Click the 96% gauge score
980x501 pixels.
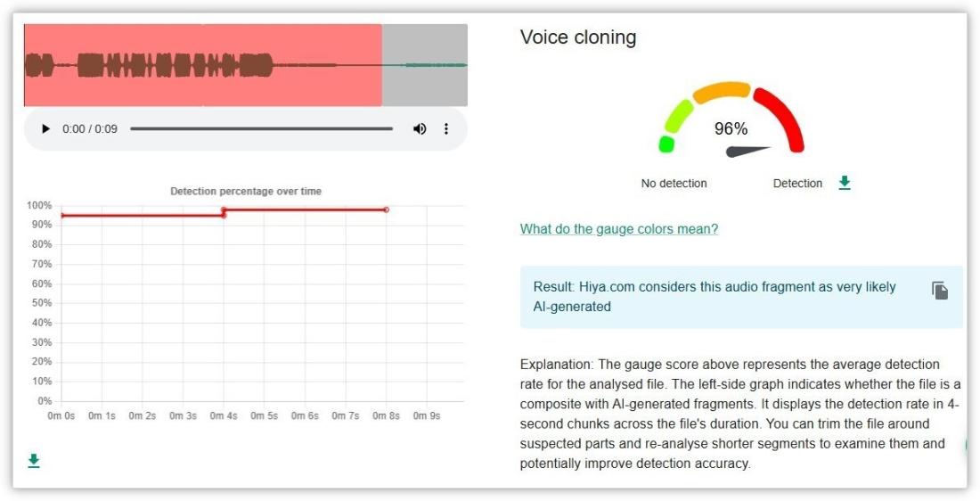[731, 128]
